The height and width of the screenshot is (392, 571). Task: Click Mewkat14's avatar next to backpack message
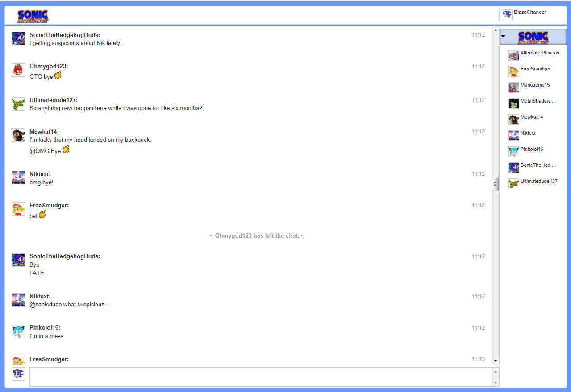pos(18,136)
